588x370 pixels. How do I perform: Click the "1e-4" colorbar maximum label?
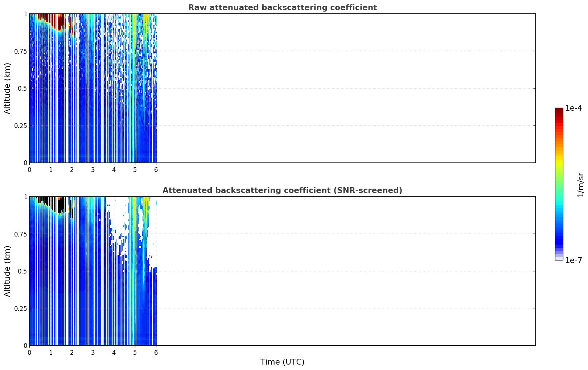click(x=573, y=108)
